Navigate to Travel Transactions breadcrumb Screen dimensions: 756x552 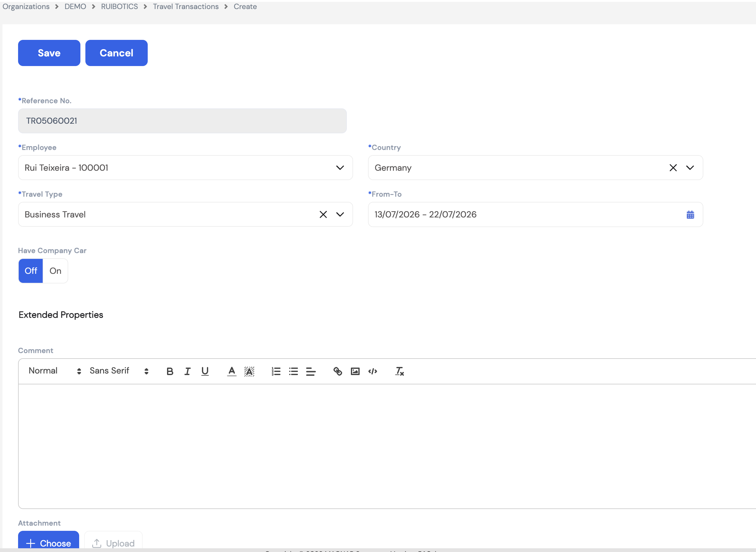186,6
